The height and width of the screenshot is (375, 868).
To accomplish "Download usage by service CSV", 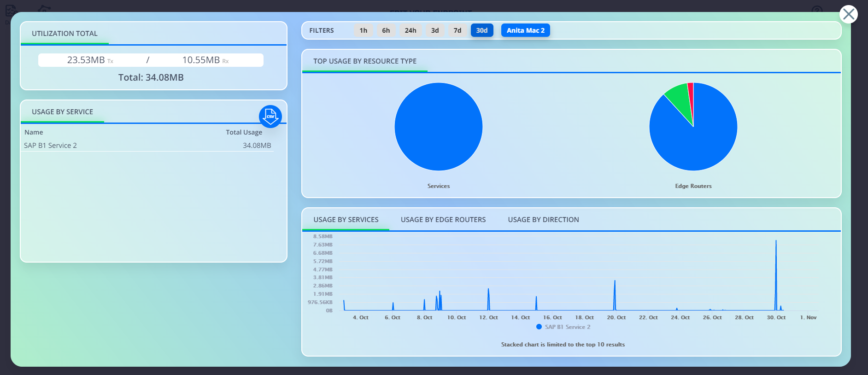I will point(270,117).
